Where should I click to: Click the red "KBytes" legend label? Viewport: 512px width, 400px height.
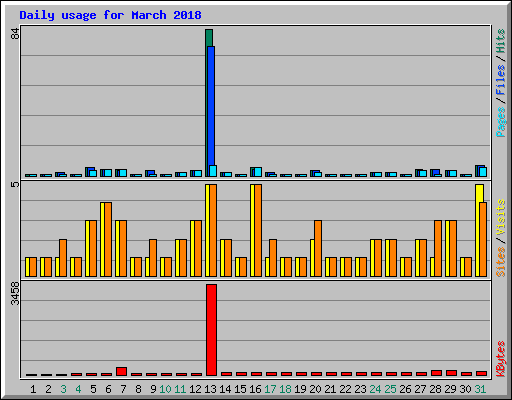pyautogui.click(x=500, y=359)
